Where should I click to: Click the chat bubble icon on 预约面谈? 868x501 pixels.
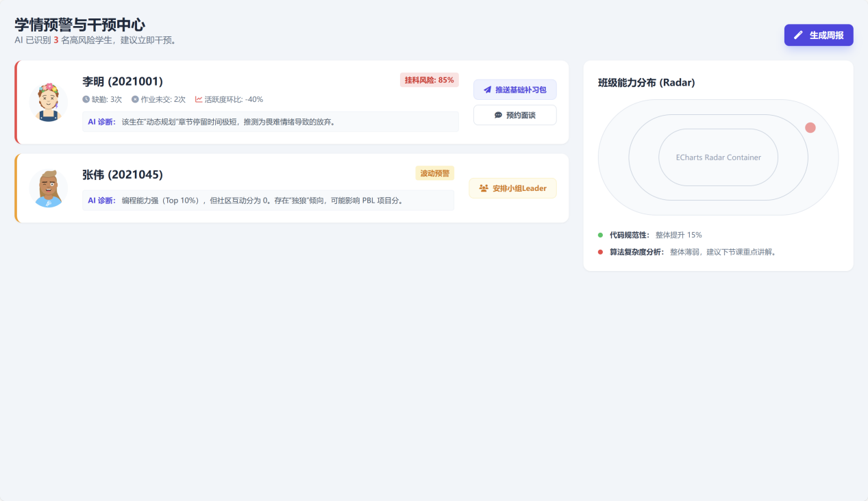click(x=498, y=115)
